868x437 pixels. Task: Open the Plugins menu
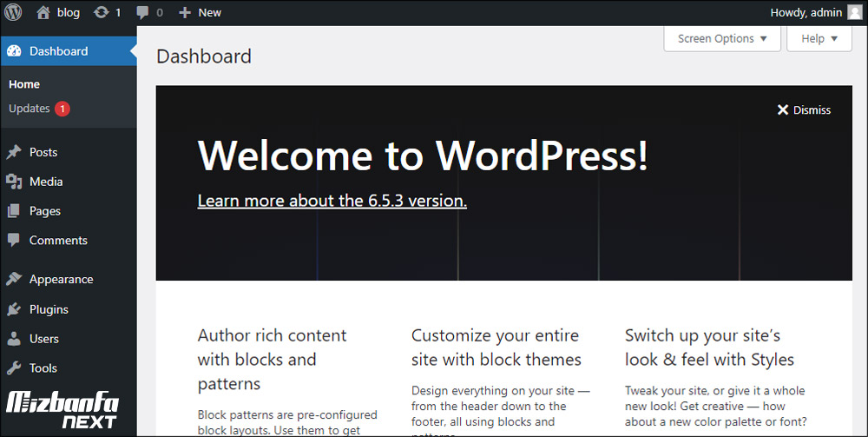click(x=69, y=309)
